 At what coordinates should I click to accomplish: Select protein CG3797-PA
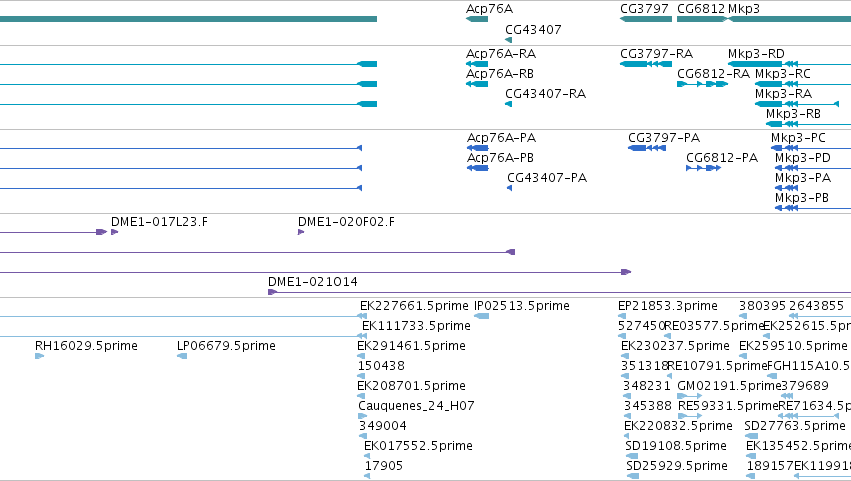[664, 138]
